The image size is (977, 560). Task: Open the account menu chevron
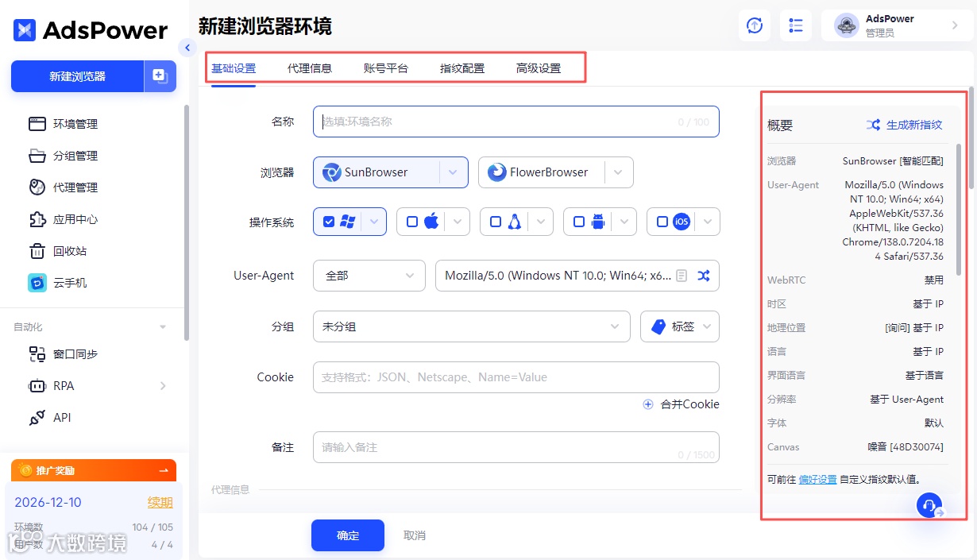click(x=955, y=25)
